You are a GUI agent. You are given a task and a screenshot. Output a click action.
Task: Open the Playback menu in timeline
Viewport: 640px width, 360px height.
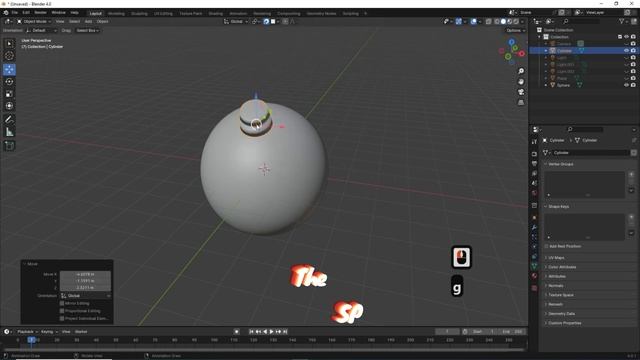[x=27, y=332]
